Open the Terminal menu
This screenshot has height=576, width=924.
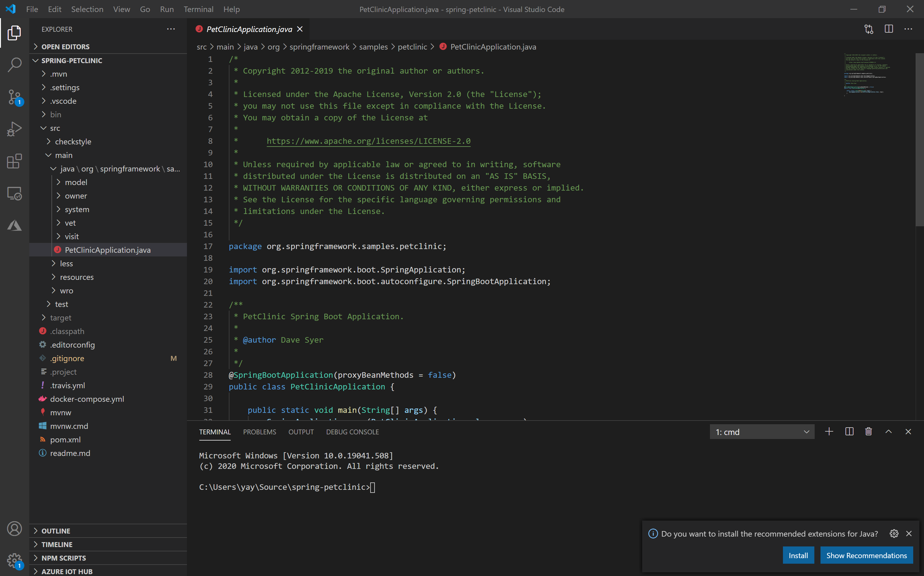(x=198, y=9)
